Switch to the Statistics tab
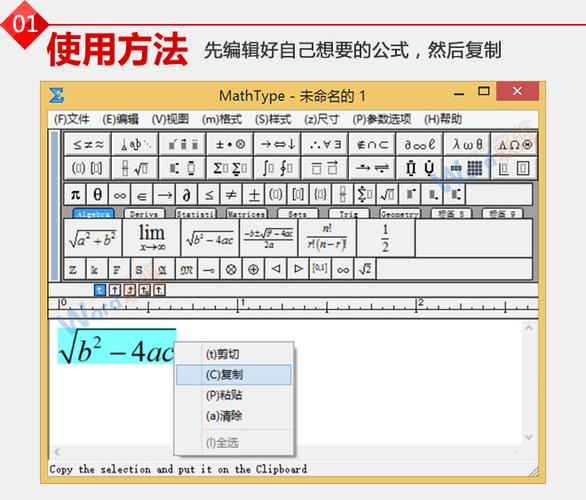Image resolution: width=586 pixels, height=500 pixels. [195, 214]
